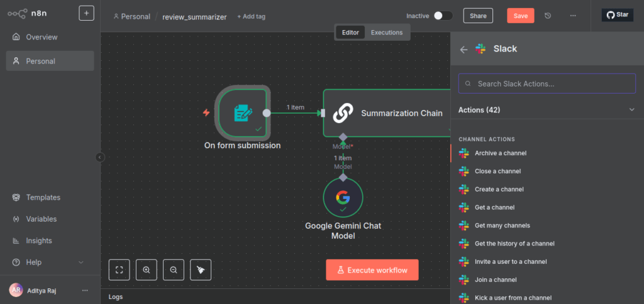Image resolution: width=644 pixels, height=304 pixels.
Task: Click the tidy up workflow broom icon
Action: [201, 269]
